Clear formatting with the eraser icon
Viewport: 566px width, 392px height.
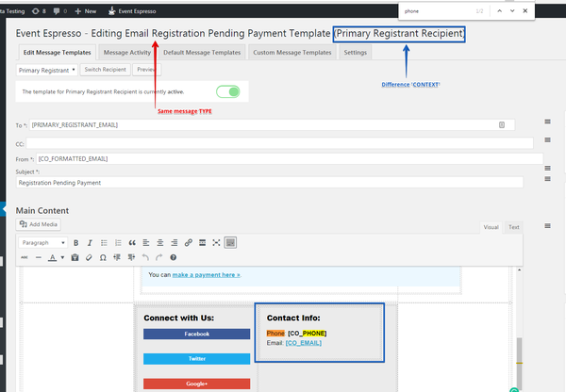tap(89, 257)
